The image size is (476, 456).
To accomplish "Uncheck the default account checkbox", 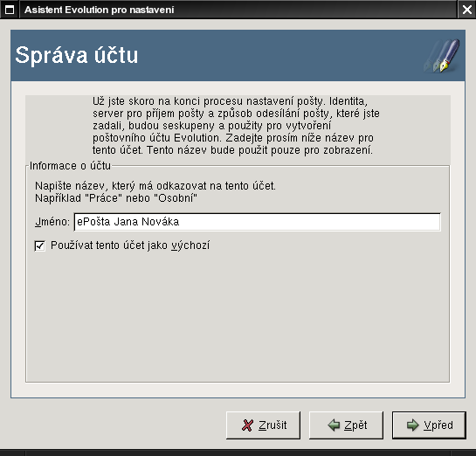I will 40,245.
